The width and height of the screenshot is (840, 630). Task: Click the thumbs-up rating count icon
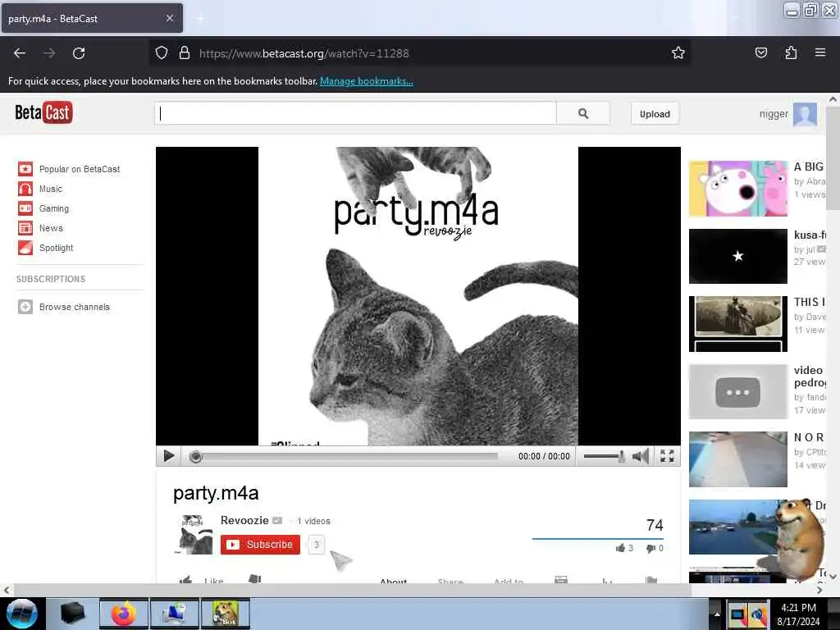(x=620, y=548)
